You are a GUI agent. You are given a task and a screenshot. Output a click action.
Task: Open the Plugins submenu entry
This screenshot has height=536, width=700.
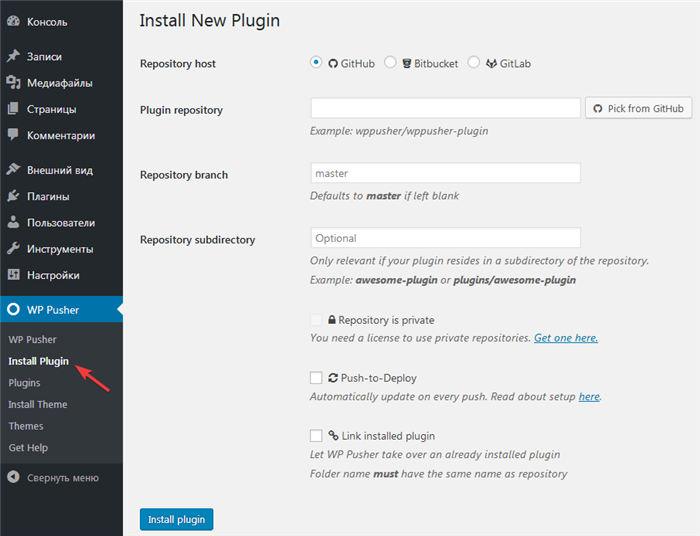(24, 383)
